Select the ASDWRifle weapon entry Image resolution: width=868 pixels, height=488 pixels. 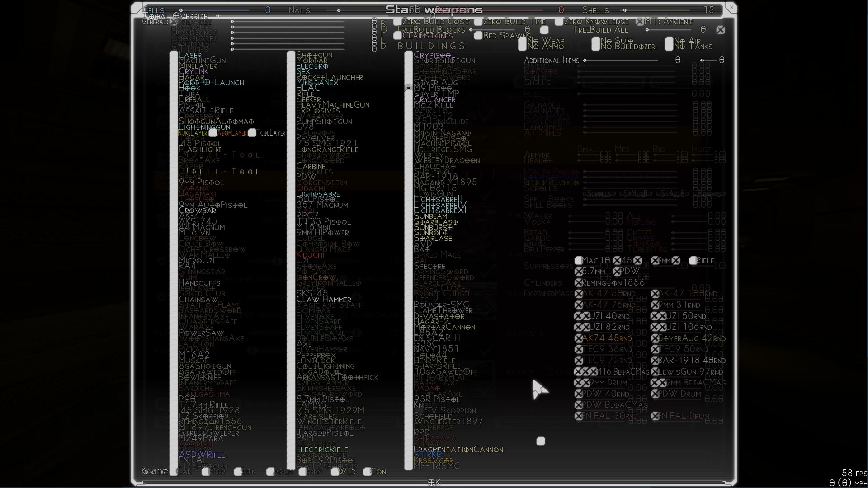point(202,455)
